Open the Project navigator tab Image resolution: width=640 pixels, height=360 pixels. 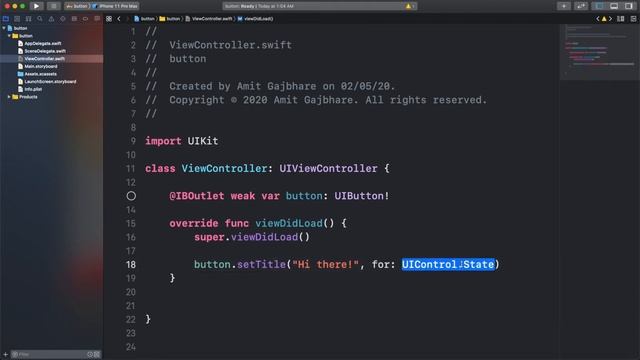click(x=6, y=19)
